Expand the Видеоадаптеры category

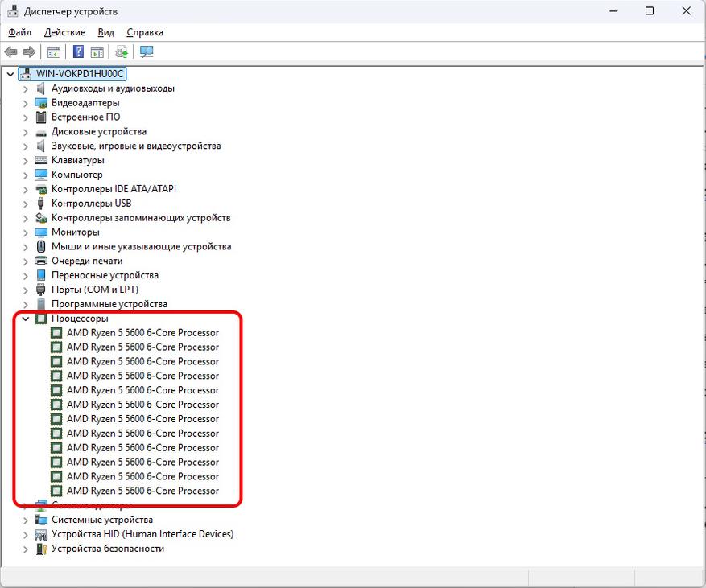click(26, 104)
